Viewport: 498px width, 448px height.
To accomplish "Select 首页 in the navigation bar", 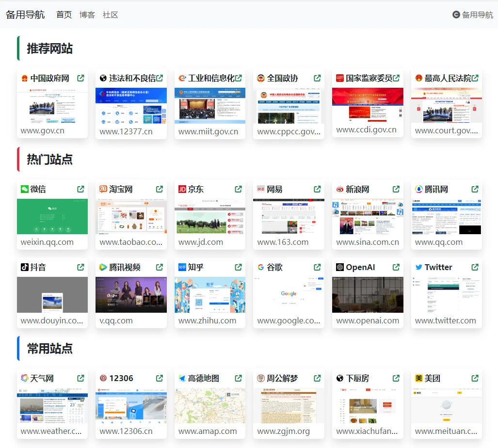I will [64, 15].
